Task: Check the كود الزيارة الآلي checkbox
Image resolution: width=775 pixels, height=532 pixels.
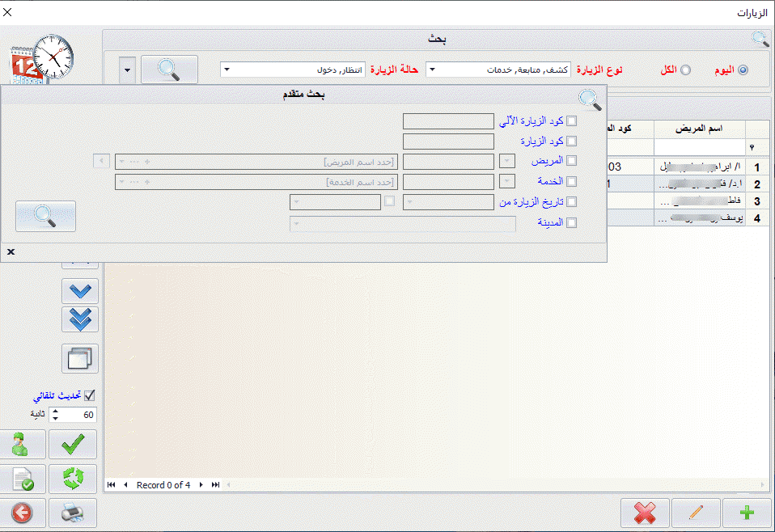Action: click(572, 121)
